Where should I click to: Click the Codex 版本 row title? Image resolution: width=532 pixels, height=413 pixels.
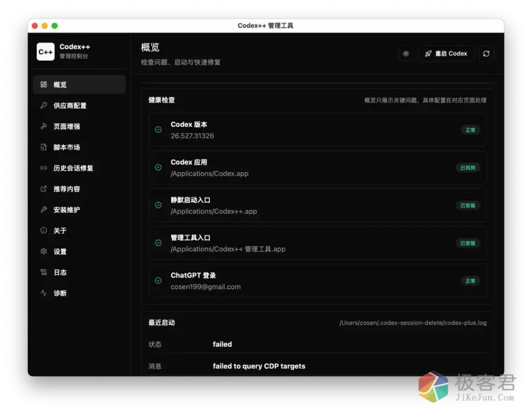pyautogui.click(x=189, y=125)
